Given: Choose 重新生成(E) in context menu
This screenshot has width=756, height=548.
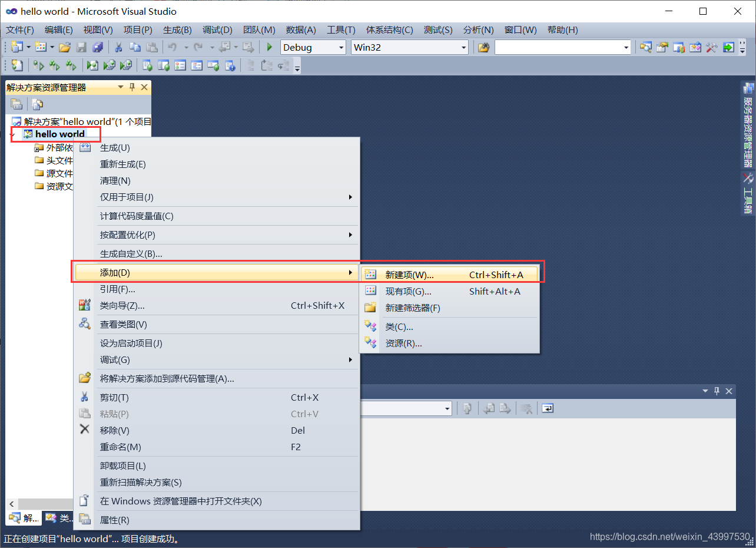Looking at the screenshot, I should (x=217, y=164).
